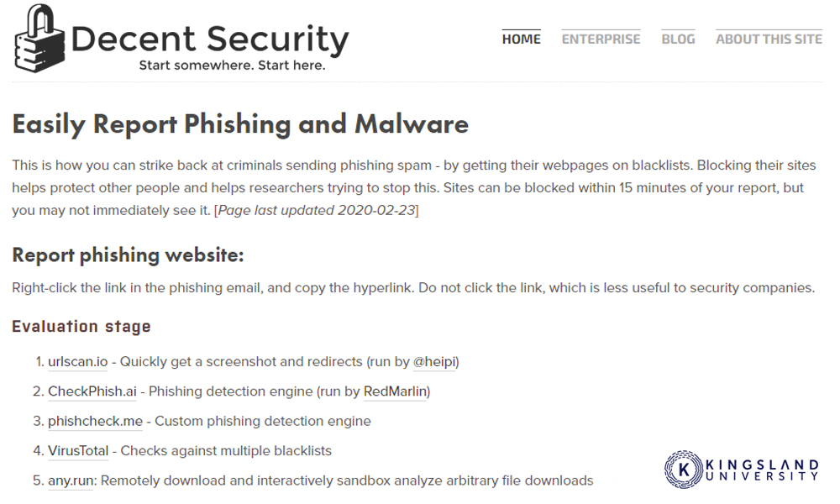
Task: Click the Kingsland University emblem
Action: click(x=684, y=470)
